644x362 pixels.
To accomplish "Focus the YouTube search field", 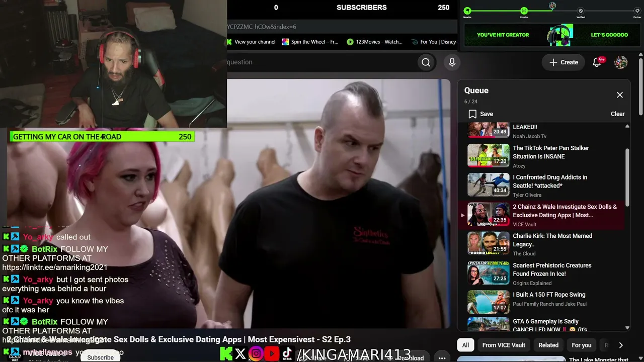I will (x=322, y=62).
